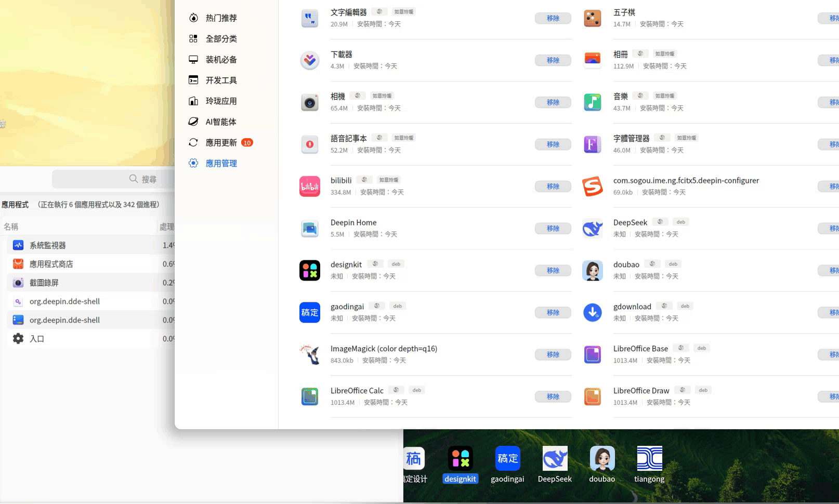Select the DeepSeek shortcut on the desktop
Viewport: 839px width, 504px height.
point(555,465)
